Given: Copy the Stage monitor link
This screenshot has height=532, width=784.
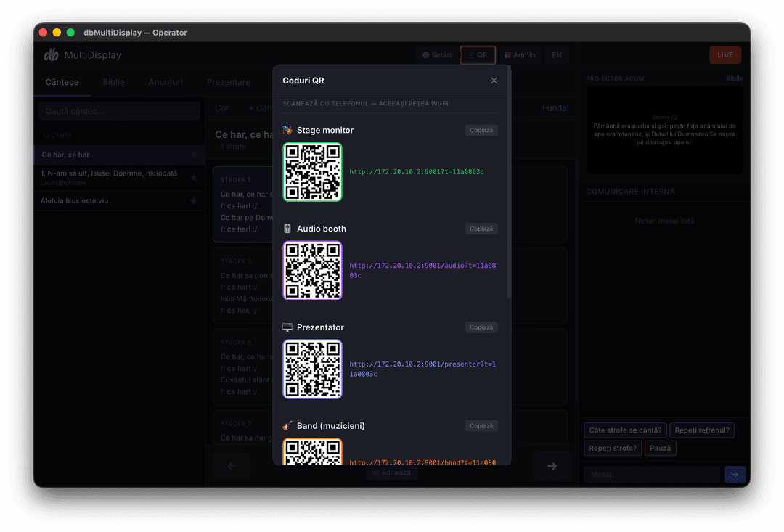Looking at the screenshot, I should point(481,130).
